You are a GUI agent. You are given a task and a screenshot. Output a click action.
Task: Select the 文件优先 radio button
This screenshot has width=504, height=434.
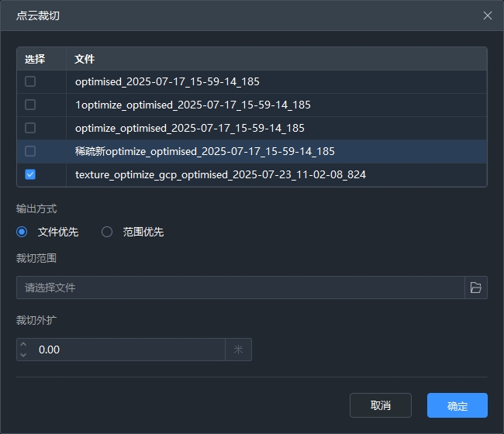[22, 232]
